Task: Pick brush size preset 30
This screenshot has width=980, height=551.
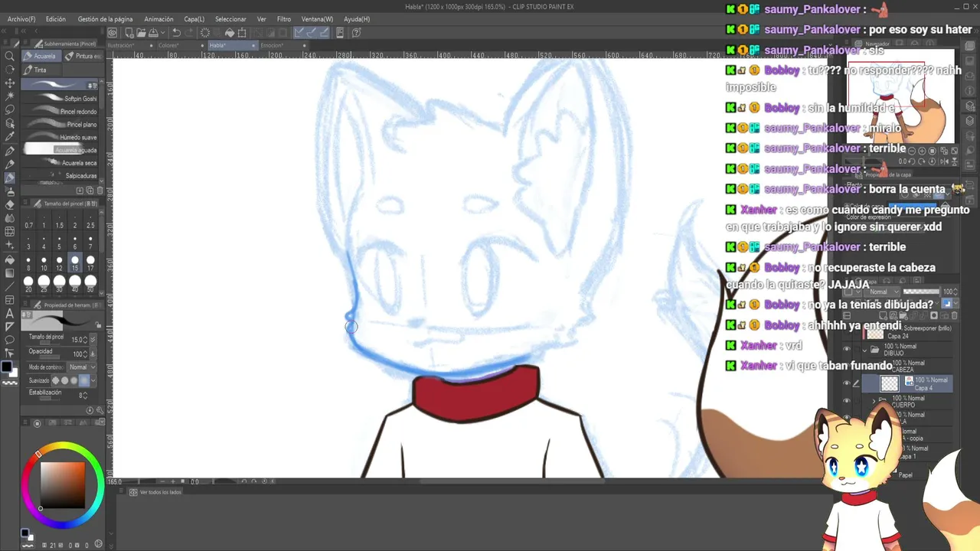Action: coord(60,285)
